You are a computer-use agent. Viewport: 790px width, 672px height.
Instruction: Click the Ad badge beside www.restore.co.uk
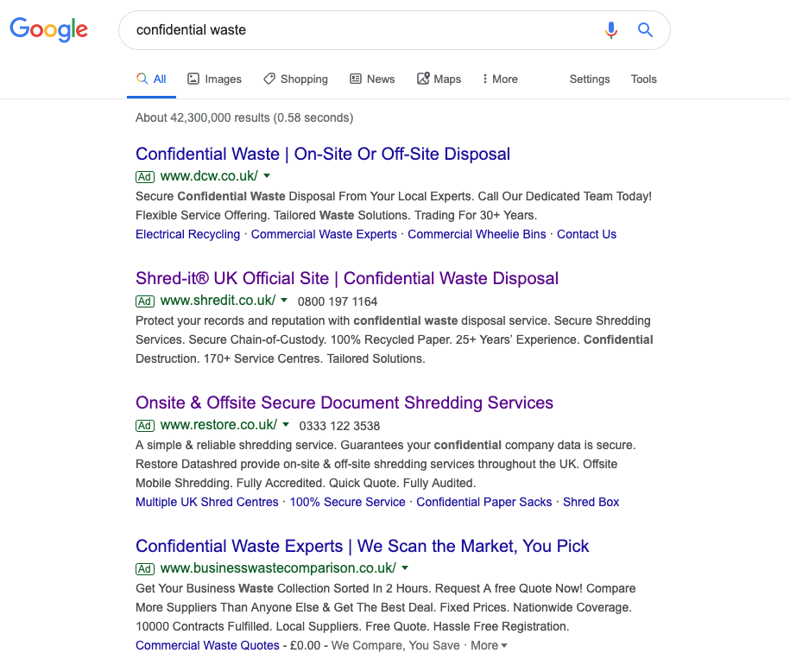(x=144, y=426)
